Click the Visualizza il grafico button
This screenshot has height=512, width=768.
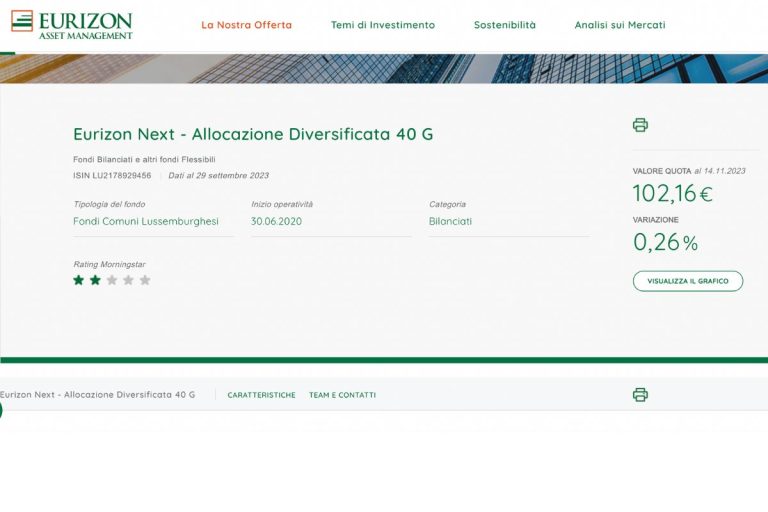coord(688,281)
